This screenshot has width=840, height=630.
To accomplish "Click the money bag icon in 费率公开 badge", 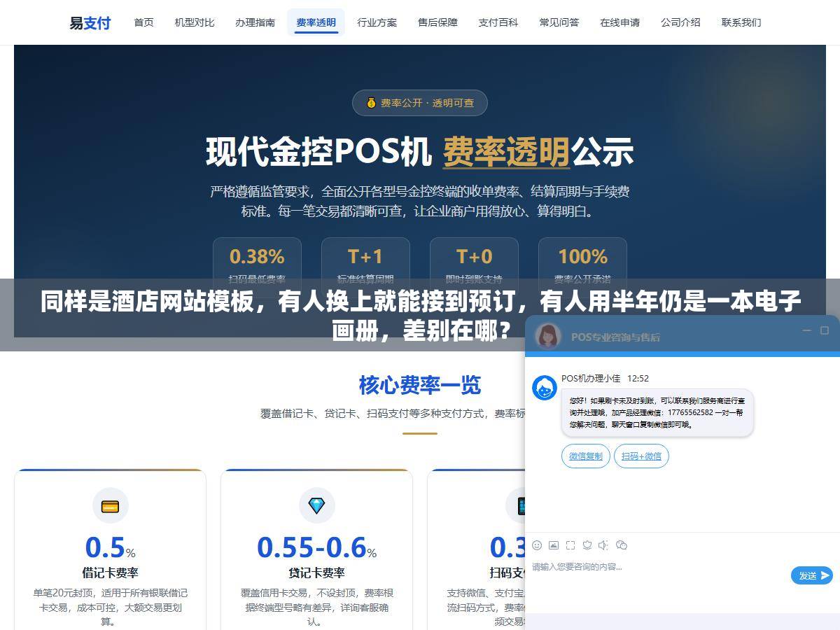I will pos(371,103).
